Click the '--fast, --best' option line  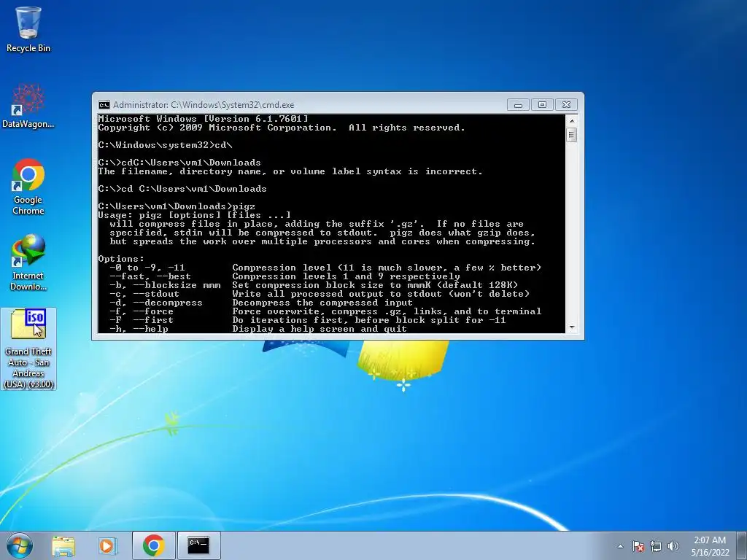pos(285,276)
